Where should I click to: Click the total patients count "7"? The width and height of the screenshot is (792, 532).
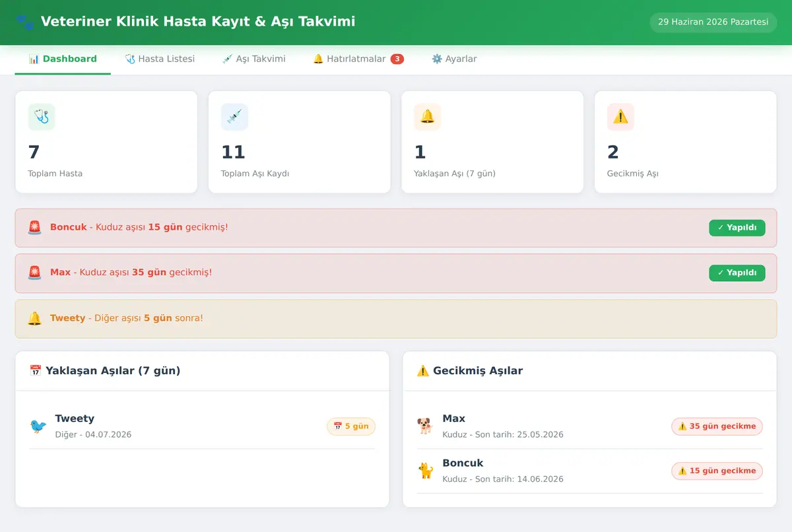point(34,152)
